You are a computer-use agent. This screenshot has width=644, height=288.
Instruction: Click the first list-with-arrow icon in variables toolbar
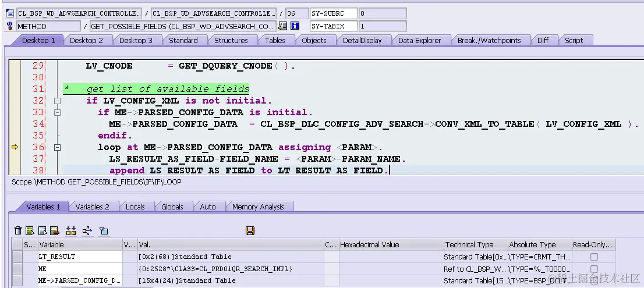point(30,230)
